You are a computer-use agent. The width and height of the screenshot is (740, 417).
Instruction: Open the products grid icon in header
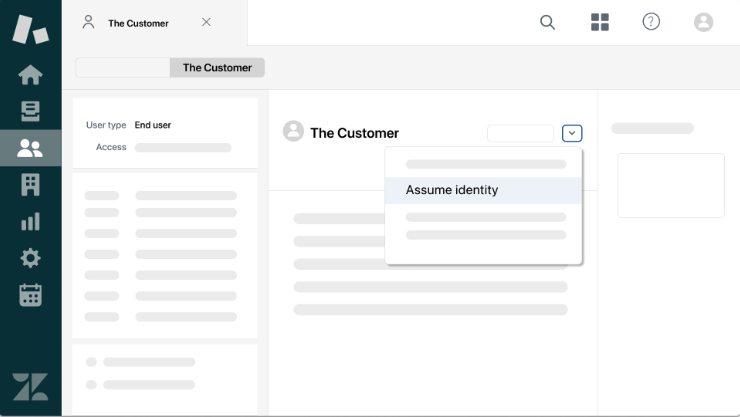(x=600, y=22)
